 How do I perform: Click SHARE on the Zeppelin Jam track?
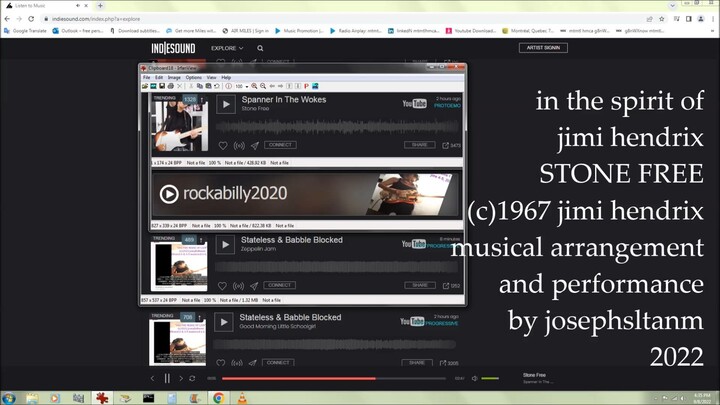[420, 285]
